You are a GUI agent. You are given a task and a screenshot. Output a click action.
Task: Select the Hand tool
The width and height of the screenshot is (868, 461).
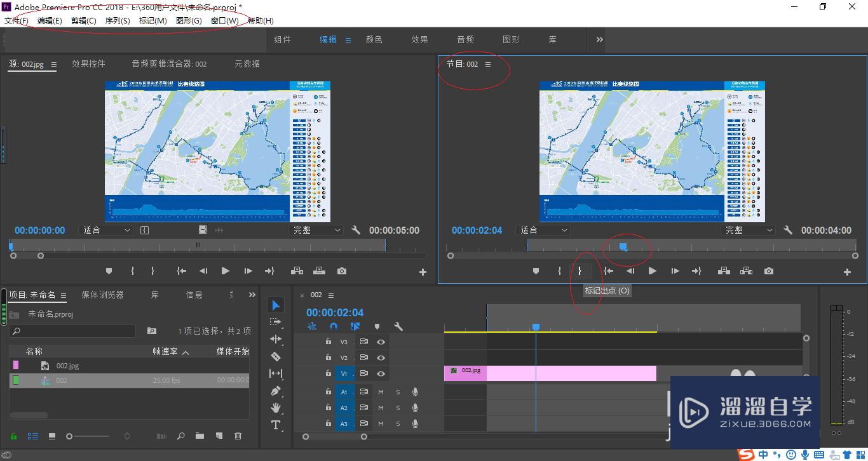276,408
